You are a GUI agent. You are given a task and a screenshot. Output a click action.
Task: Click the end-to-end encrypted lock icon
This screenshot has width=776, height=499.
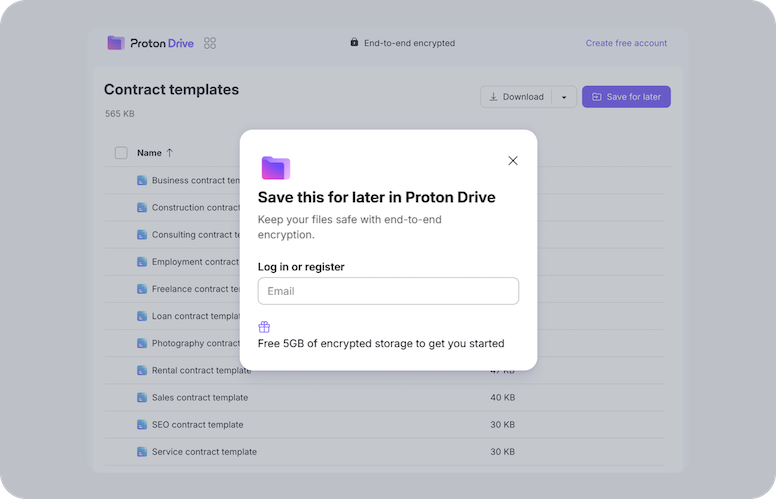tap(354, 43)
